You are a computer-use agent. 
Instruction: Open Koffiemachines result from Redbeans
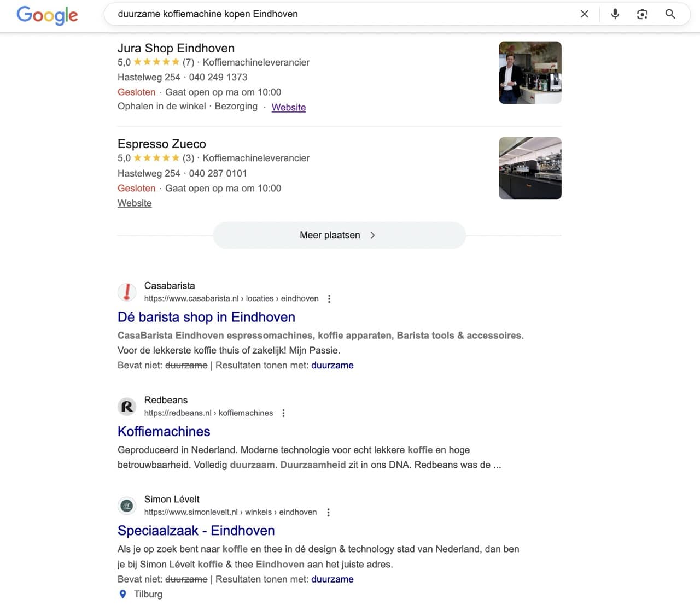(x=164, y=431)
